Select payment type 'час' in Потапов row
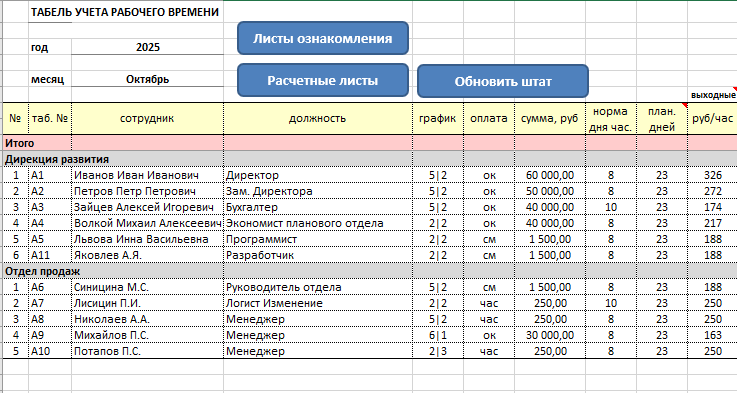This screenshot has width=737, height=393. coord(489,351)
